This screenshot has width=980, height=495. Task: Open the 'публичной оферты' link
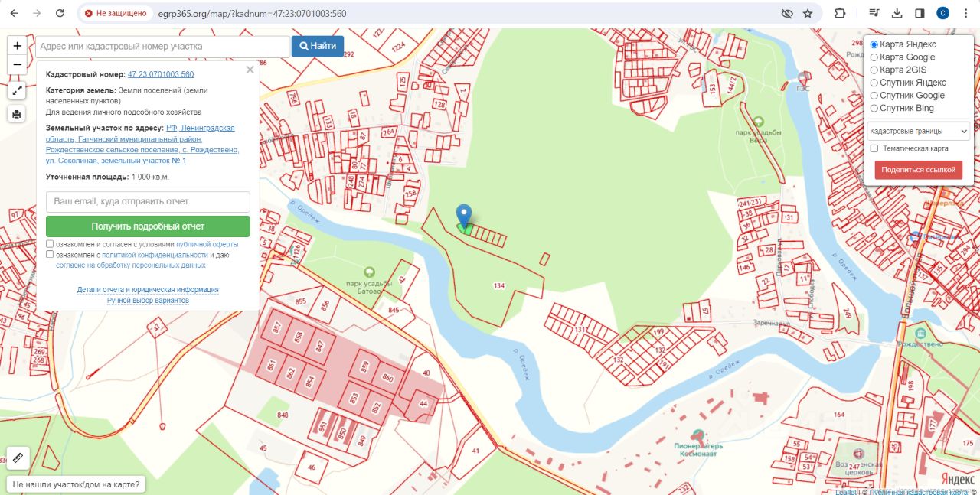click(207, 245)
